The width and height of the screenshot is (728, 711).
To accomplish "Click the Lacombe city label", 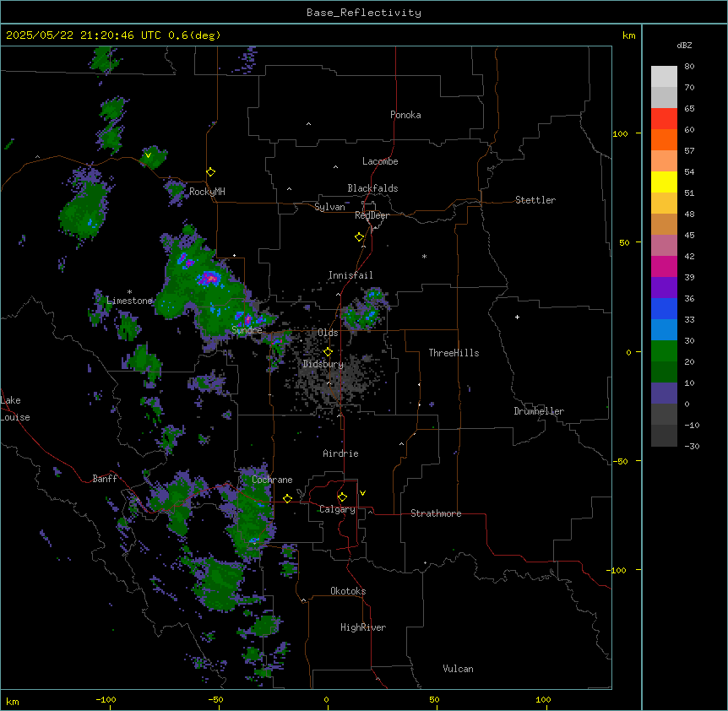I will pyautogui.click(x=380, y=161).
